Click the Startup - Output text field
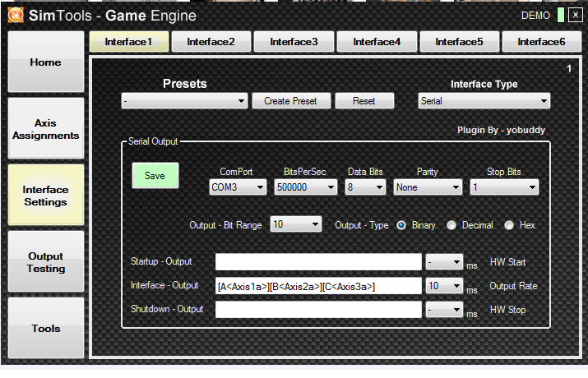588x378 pixels. click(x=318, y=262)
